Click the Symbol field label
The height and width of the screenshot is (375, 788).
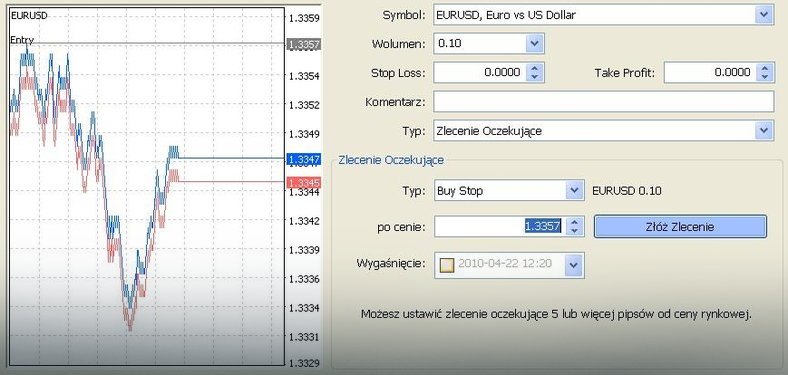(404, 15)
